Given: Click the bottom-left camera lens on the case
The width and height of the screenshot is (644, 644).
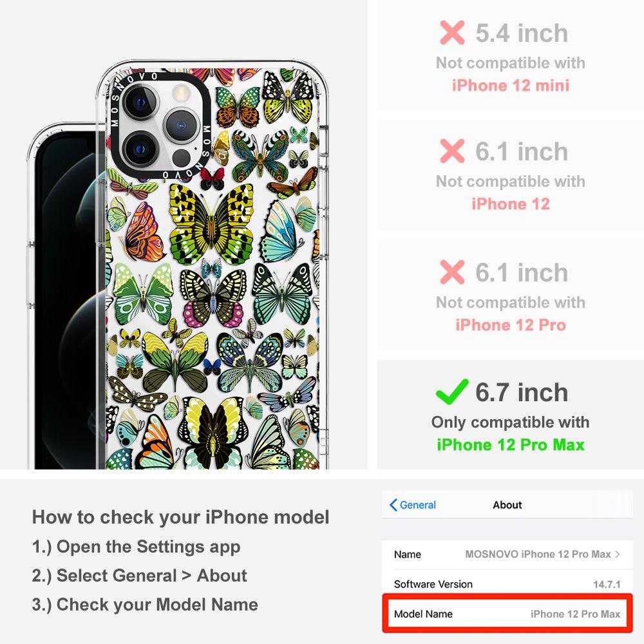Looking at the screenshot, I should pos(140,149).
